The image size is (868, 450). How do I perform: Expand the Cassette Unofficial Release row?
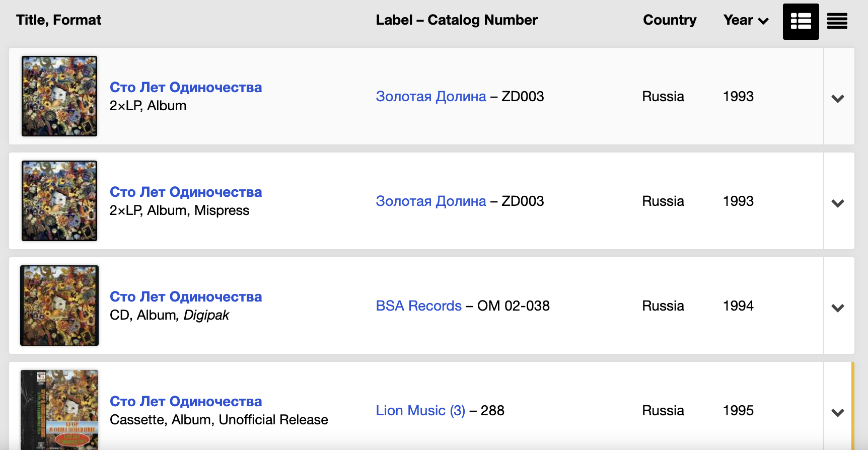(838, 413)
